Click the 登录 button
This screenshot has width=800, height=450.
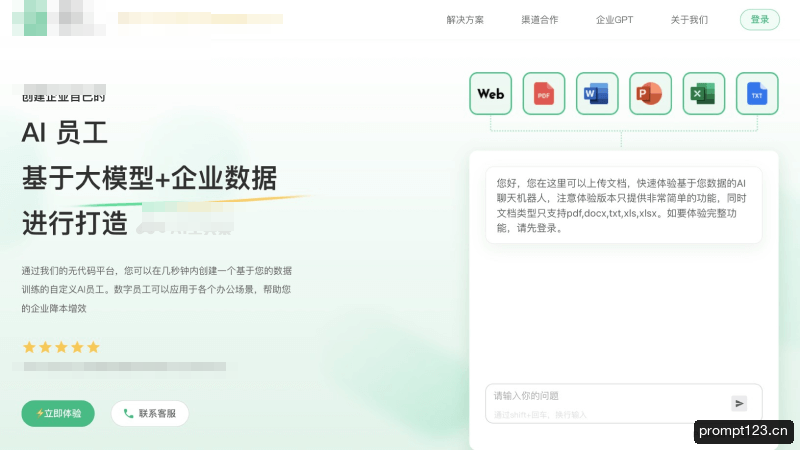760,19
